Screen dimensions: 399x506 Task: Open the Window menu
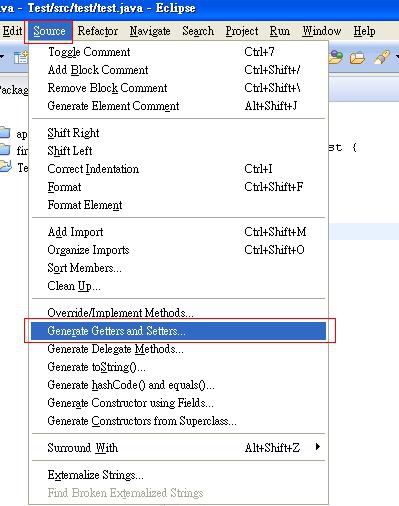click(x=322, y=31)
